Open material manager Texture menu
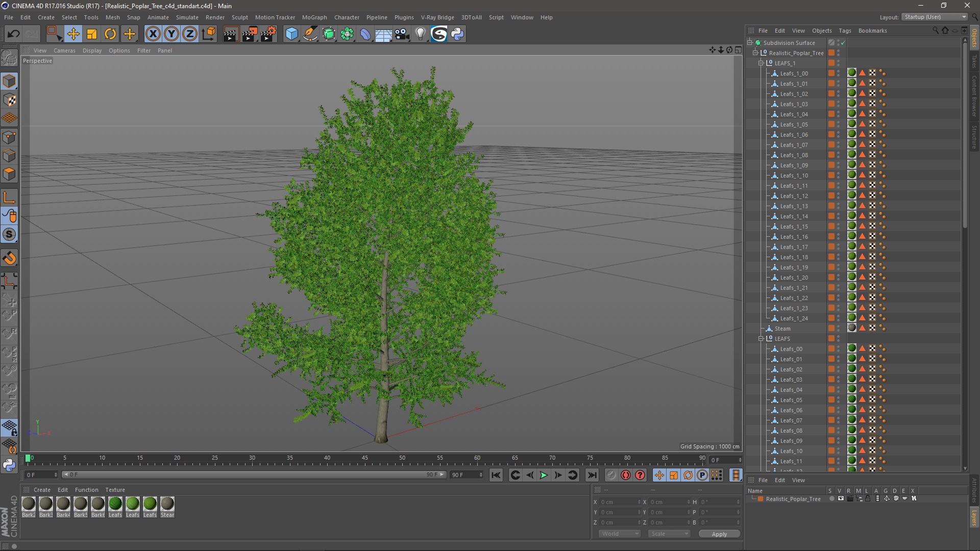980x551 pixels. point(115,490)
